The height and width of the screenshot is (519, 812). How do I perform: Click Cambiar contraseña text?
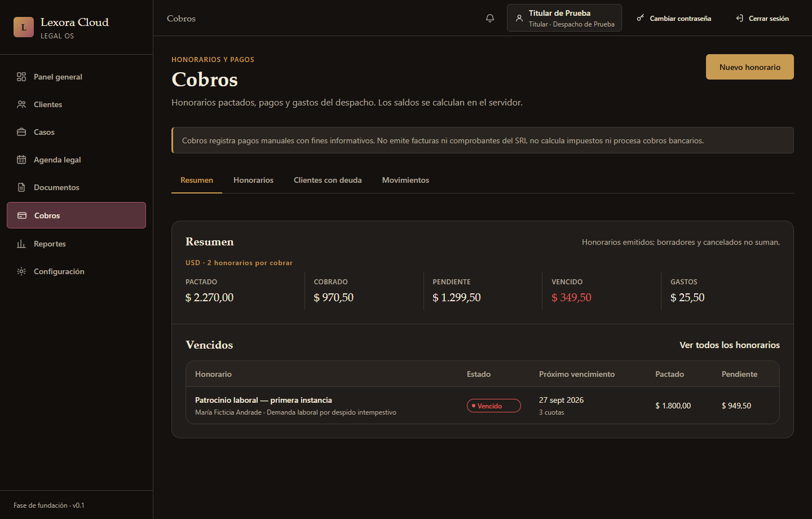(x=680, y=19)
